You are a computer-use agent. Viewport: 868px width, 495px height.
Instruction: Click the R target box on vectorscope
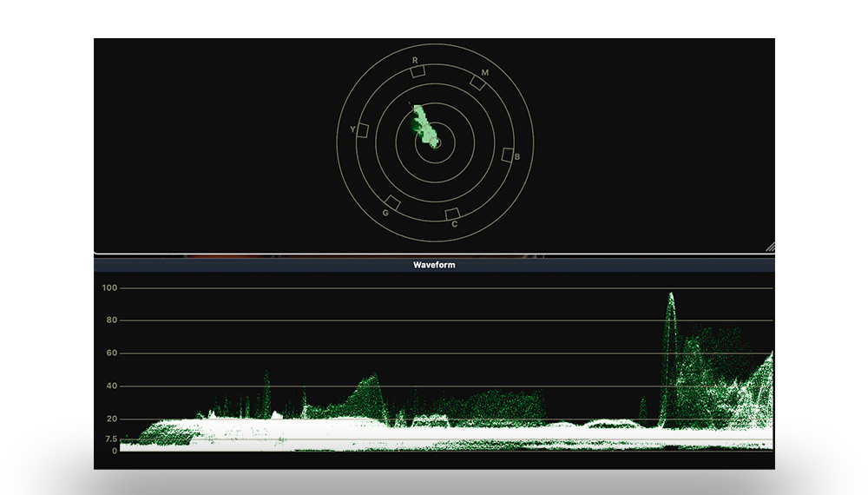pos(418,71)
